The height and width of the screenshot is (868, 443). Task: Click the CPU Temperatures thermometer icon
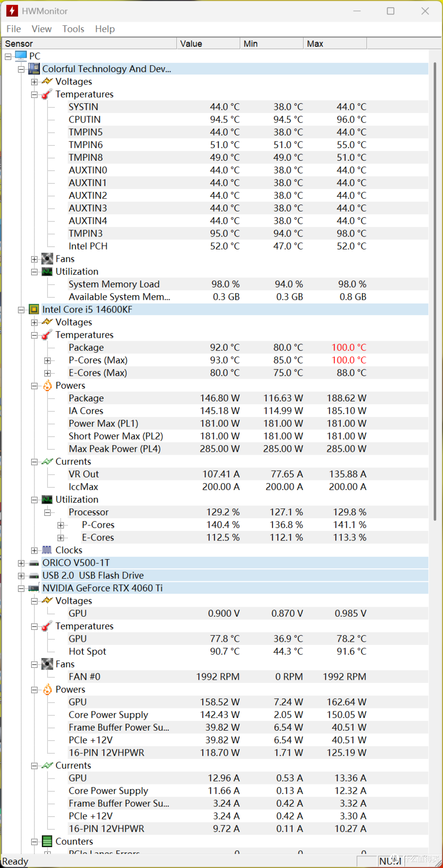tap(47, 335)
